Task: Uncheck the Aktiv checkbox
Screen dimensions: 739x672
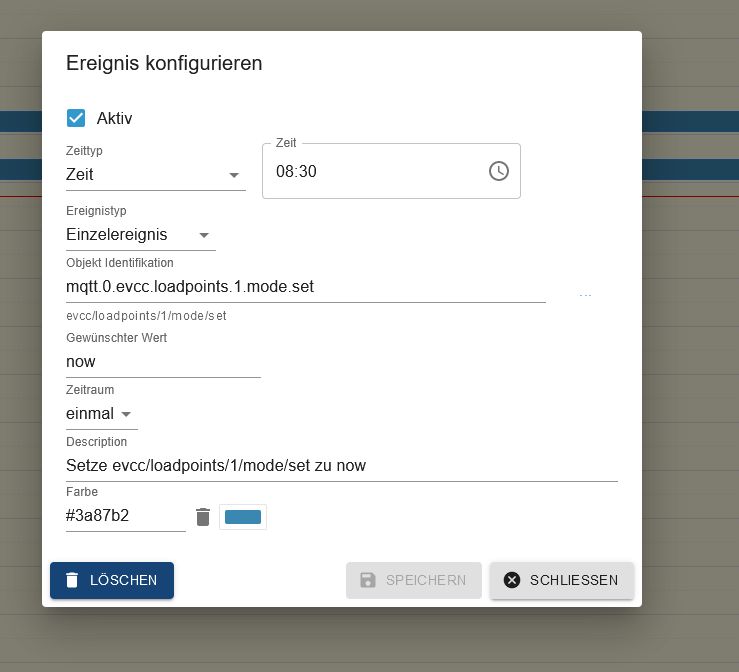Action: point(76,118)
